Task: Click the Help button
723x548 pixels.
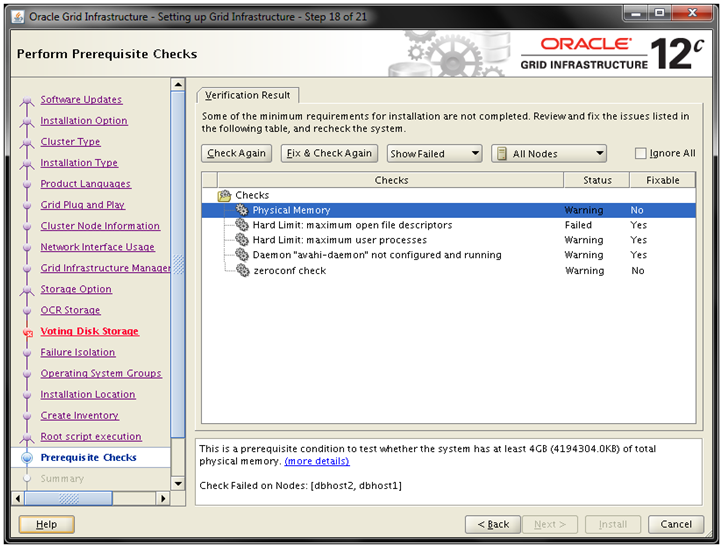Action: (47, 524)
